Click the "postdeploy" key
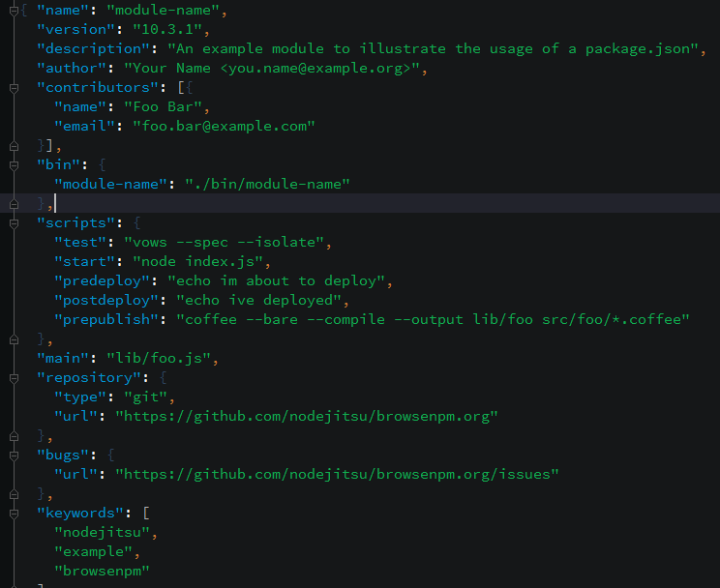The width and height of the screenshot is (720, 588). click(x=106, y=301)
